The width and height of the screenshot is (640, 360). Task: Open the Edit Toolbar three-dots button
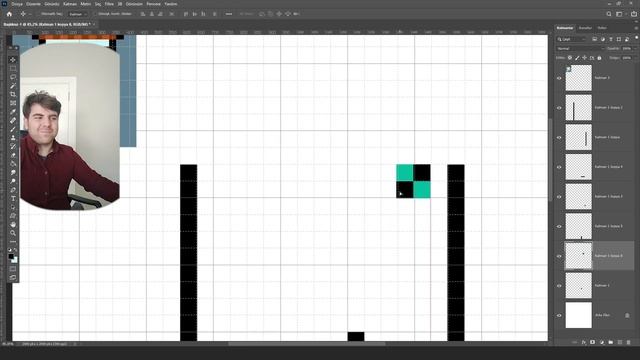click(13, 242)
